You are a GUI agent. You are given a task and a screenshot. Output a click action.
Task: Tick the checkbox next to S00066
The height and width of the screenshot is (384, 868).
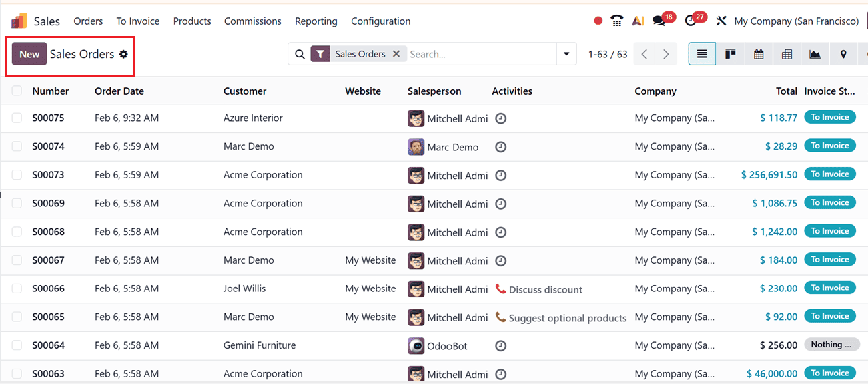click(17, 288)
